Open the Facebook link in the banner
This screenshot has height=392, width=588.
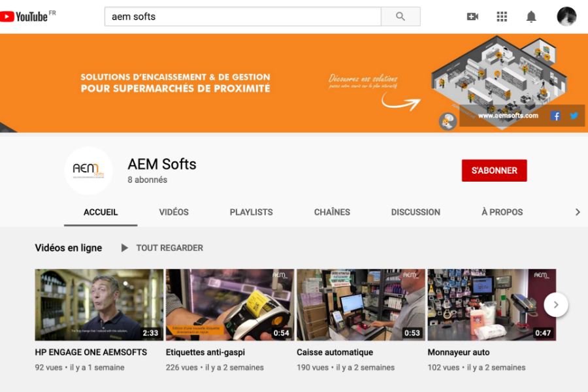pyautogui.click(x=556, y=116)
